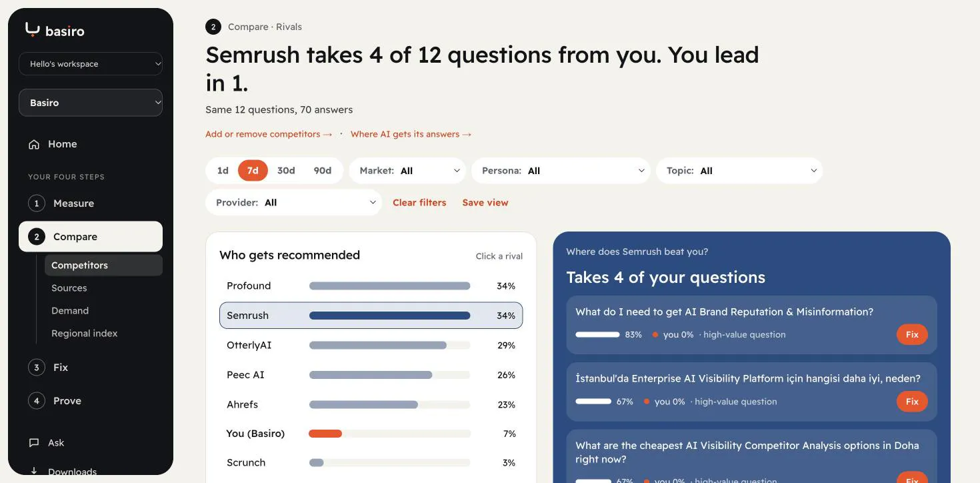
Task: Open the Market filter dropdown
Action: point(407,171)
